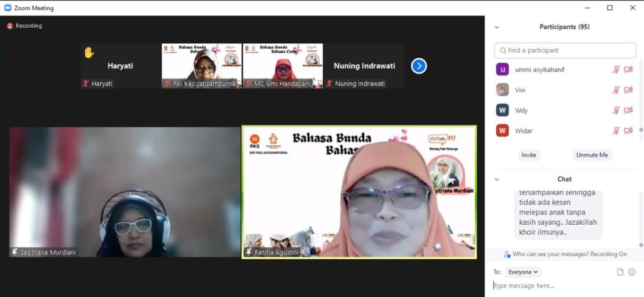Toggle Wdy's video camera

pos(628,110)
